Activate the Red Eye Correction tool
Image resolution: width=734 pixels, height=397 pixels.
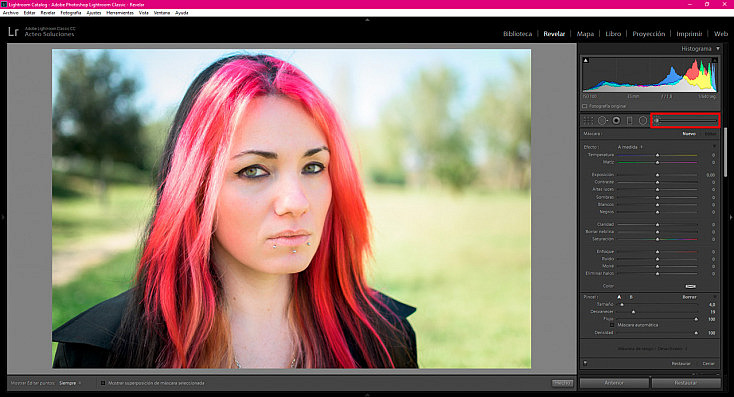coord(617,121)
